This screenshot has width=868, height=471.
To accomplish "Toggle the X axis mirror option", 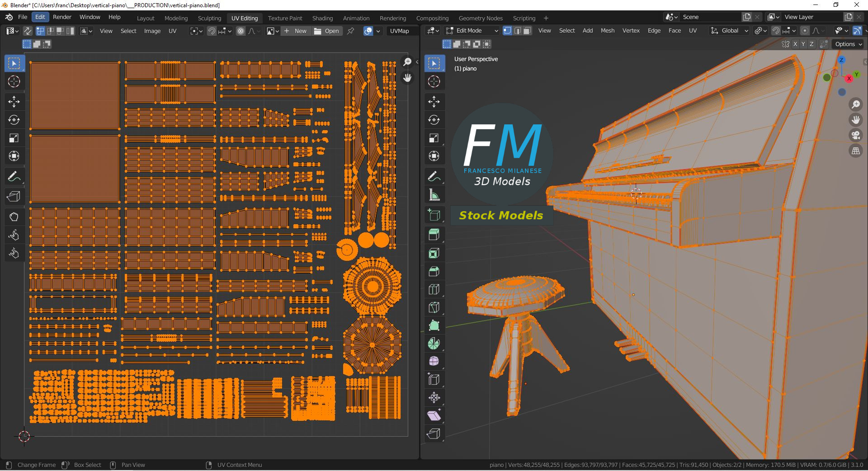I will point(795,44).
